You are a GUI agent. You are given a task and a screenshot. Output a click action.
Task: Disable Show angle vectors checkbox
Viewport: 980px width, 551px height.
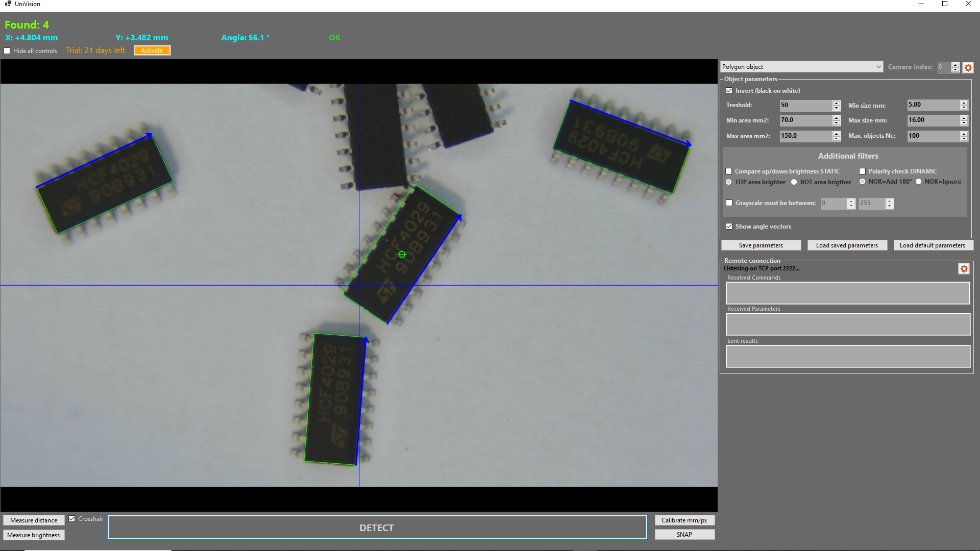point(729,227)
